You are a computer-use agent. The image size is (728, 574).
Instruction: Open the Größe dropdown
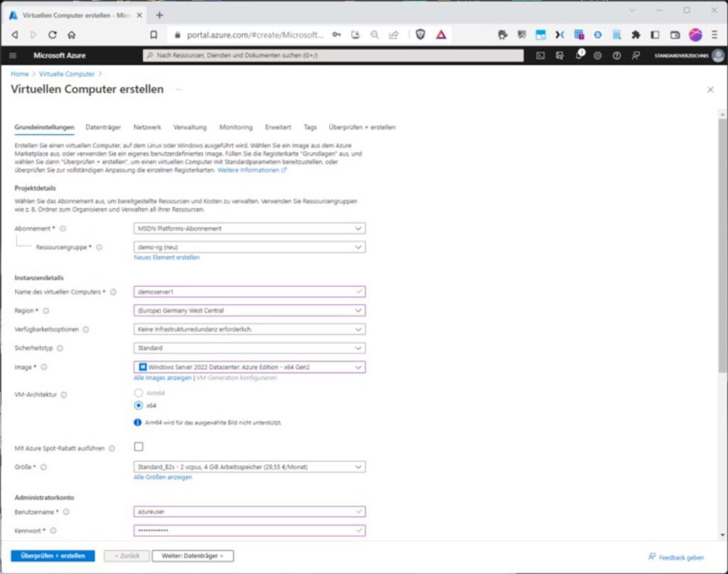250,467
